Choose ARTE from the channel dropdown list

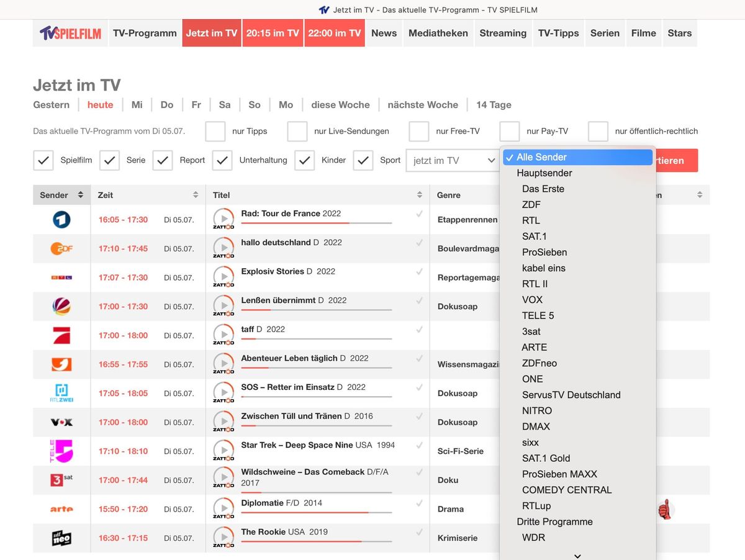(577, 347)
